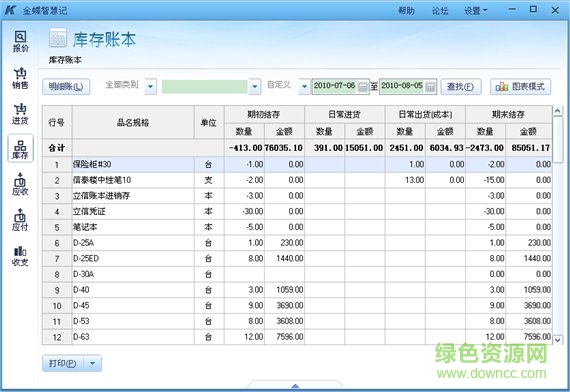The width and height of the screenshot is (570, 392).
Task: Click the 日常出货(成本) column header
Action: (425, 115)
